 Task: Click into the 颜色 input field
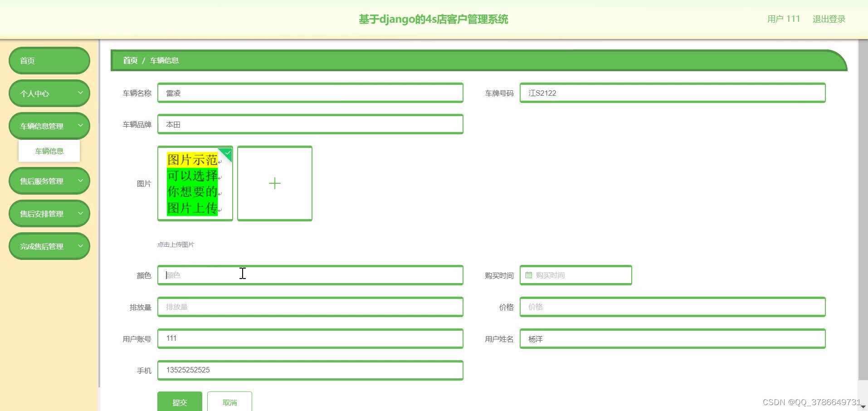310,275
